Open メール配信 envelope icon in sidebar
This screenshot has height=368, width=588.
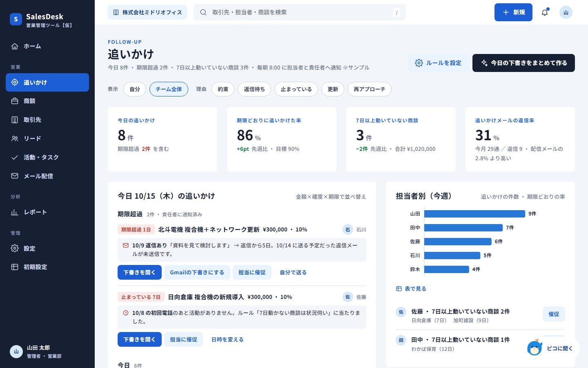click(15, 176)
